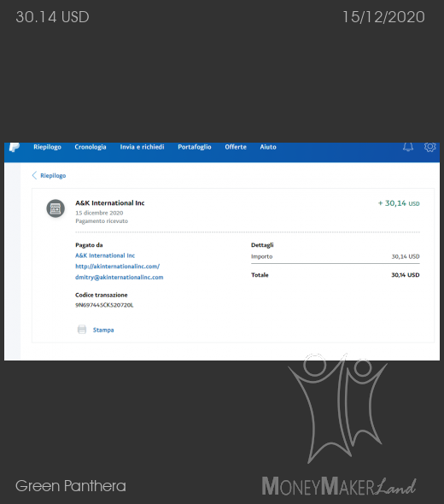Viewport: 444px width, 504px height.
Task: Open the Aiuto menu item
Action: (x=268, y=147)
